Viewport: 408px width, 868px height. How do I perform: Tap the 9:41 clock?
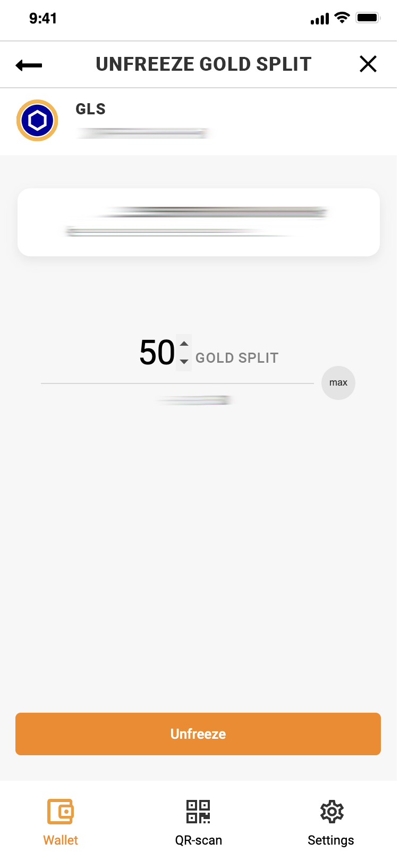pyautogui.click(x=43, y=19)
